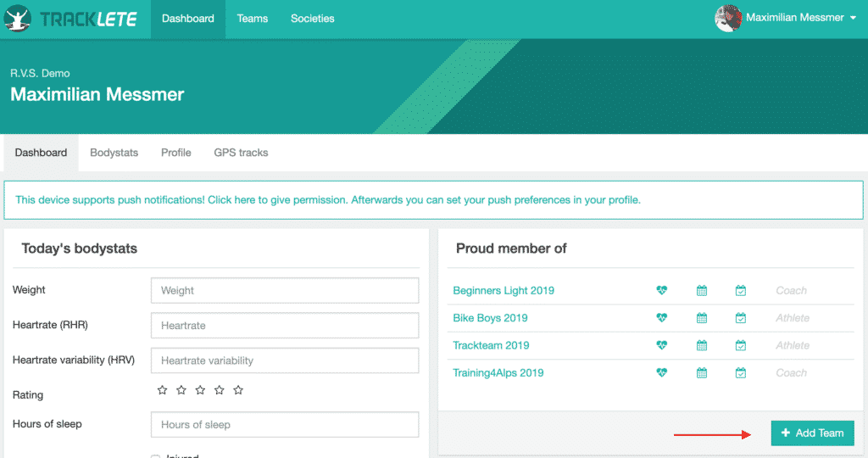
Task: Open calendar icon for Beginners Light 2019
Action: click(x=701, y=290)
